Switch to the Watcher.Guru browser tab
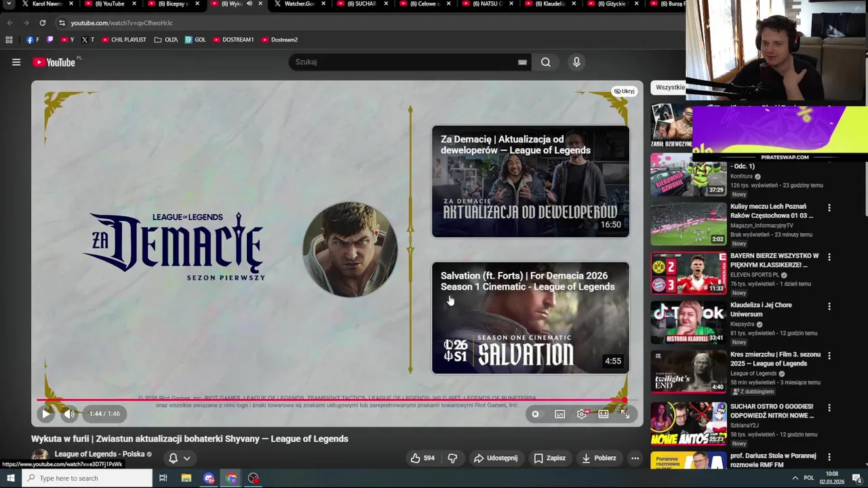The image size is (868, 488). 299,4
